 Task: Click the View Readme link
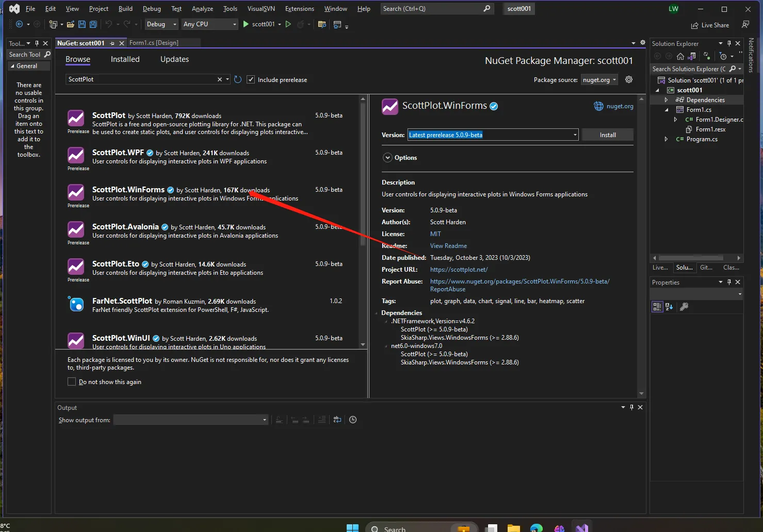click(448, 246)
